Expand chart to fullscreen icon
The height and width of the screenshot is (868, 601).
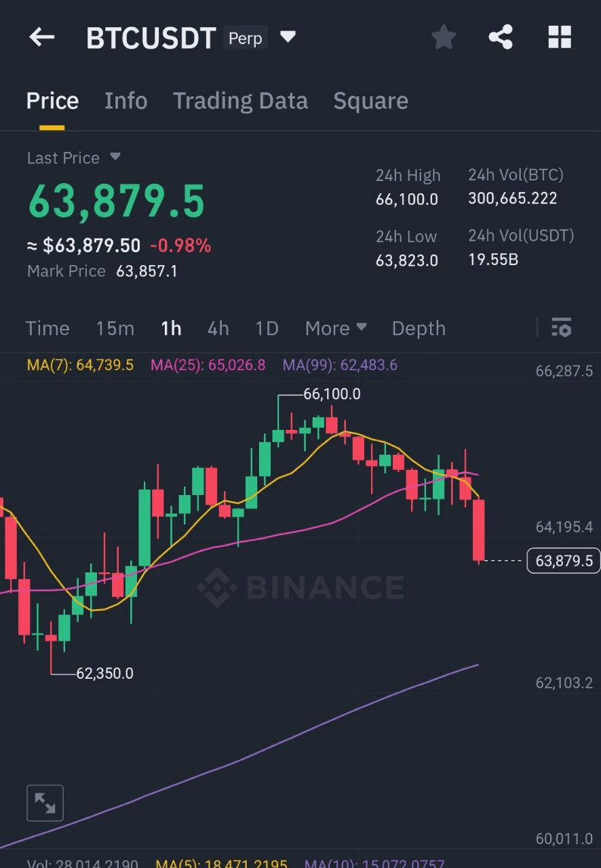pyautogui.click(x=45, y=804)
